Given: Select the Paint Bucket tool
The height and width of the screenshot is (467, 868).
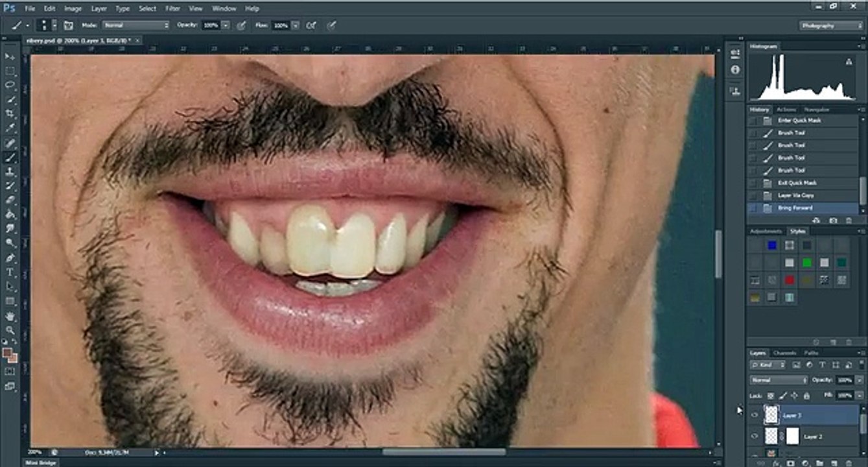Looking at the screenshot, I should pyautogui.click(x=10, y=214).
